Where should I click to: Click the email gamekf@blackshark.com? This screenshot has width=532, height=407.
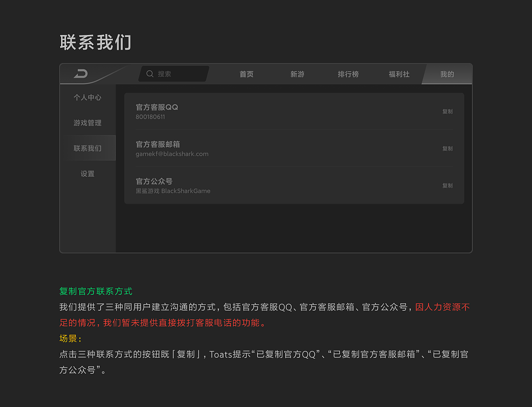(x=172, y=154)
